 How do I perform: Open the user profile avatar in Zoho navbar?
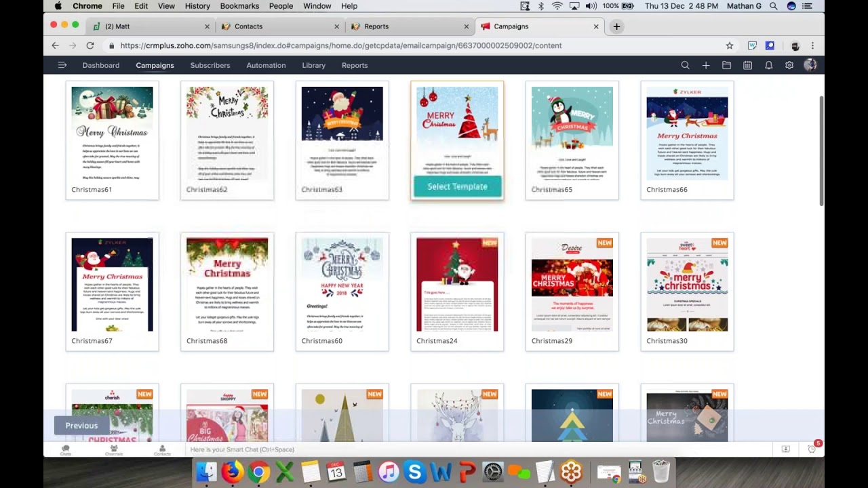810,65
